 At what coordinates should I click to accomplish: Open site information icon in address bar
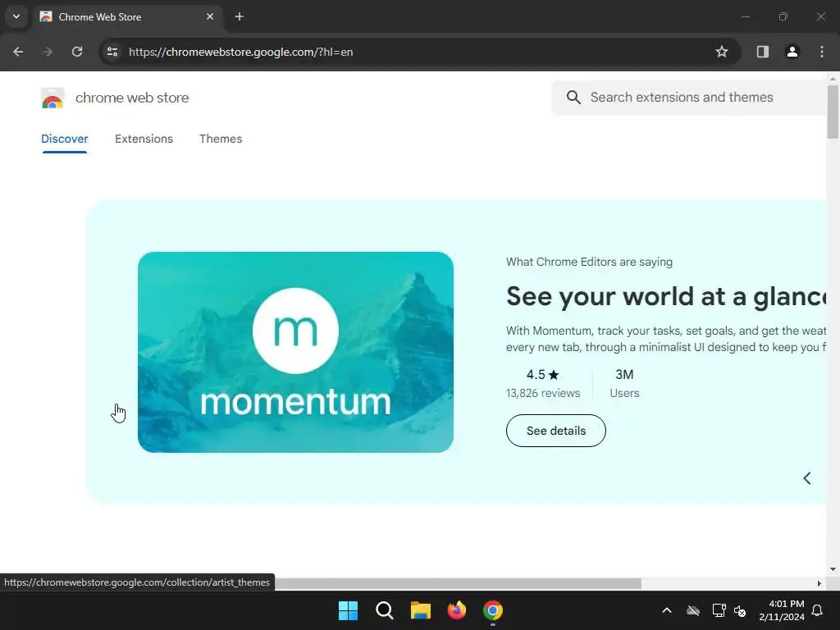112,52
